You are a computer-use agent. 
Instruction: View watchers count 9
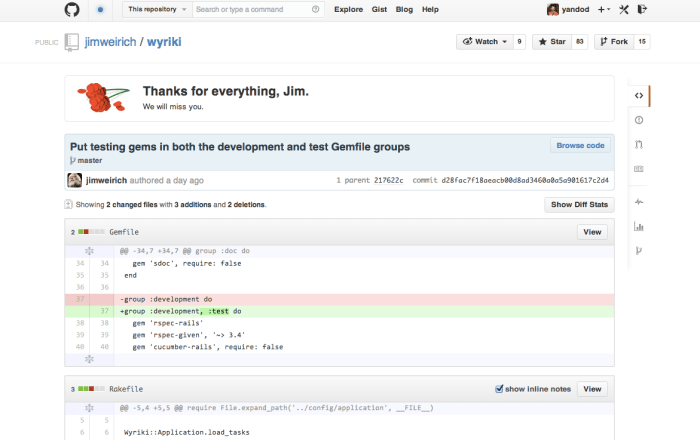(519, 42)
